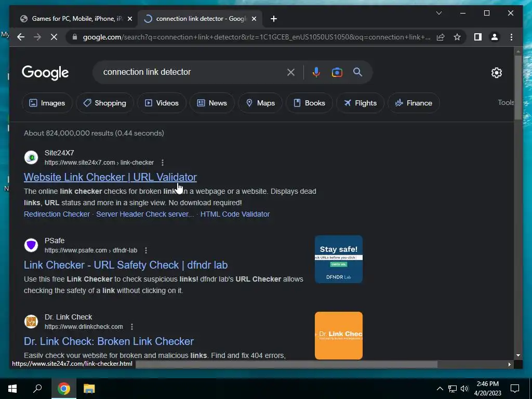This screenshot has width=532, height=399.
Task: Click the forward navigation arrow
Action: click(x=37, y=37)
